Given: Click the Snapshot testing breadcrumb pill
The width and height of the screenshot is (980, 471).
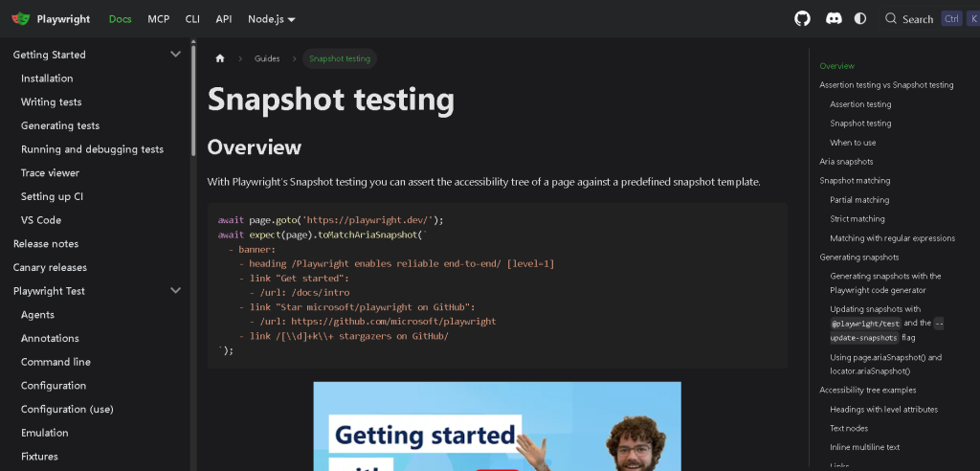Looking at the screenshot, I should click(x=340, y=58).
